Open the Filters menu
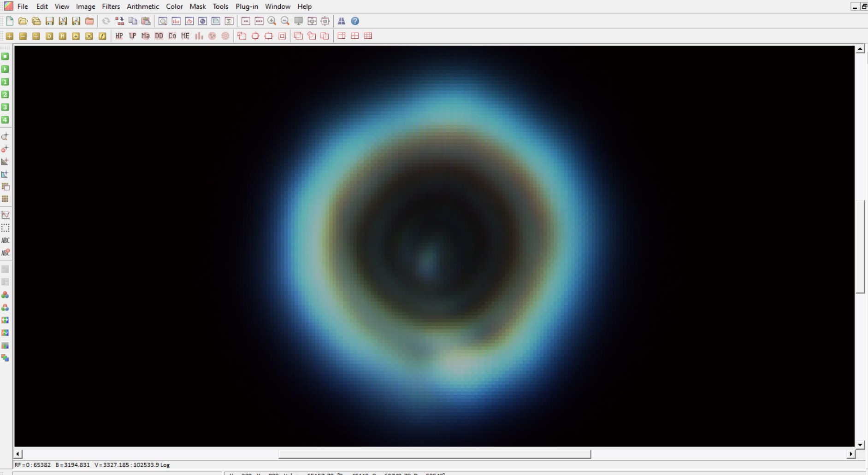The height and width of the screenshot is (475, 868). point(111,6)
